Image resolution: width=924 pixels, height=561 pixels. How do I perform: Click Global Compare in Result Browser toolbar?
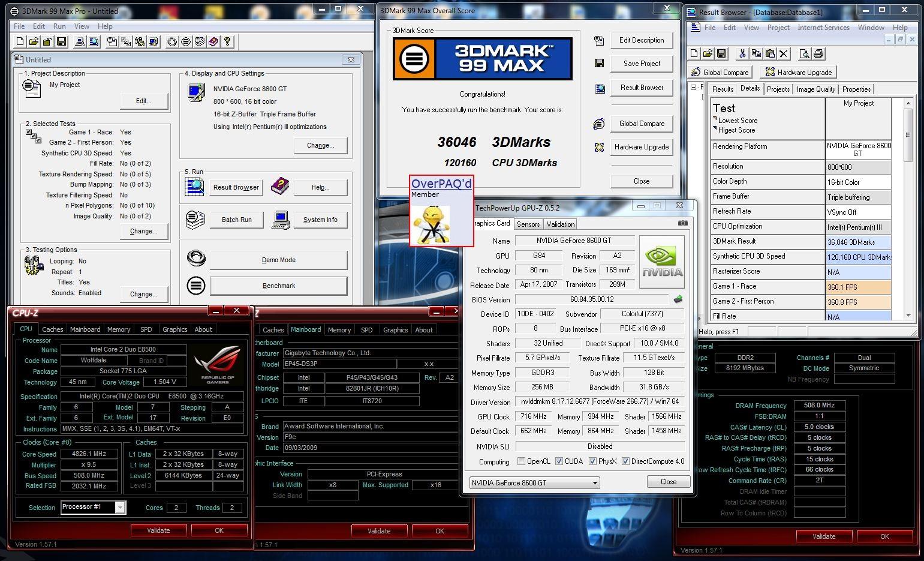pyautogui.click(x=720, y=72)
